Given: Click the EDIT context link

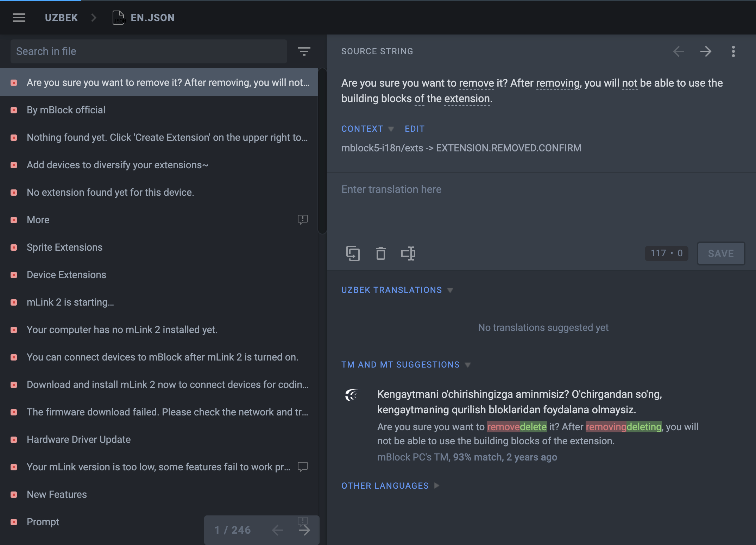Looking at the screenshot, I should pyautogui.click(x=415, y=129).
